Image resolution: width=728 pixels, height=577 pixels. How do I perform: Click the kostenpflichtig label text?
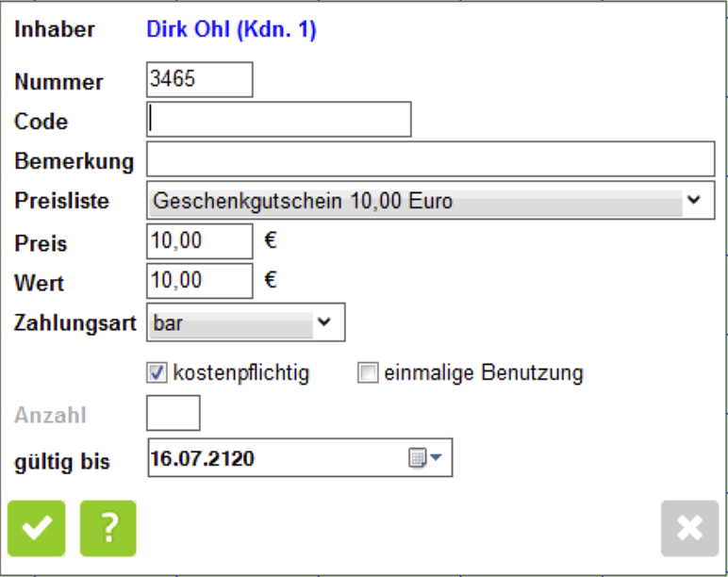241,373
